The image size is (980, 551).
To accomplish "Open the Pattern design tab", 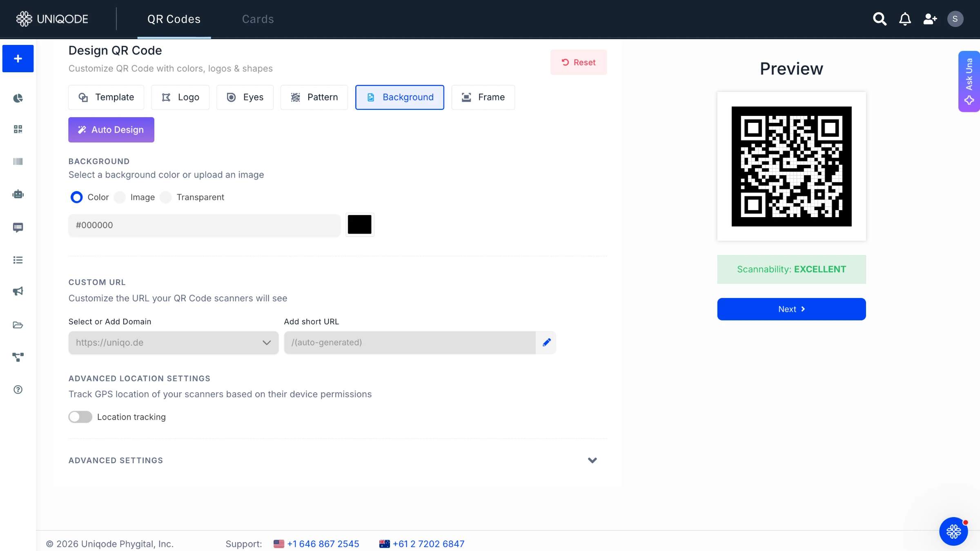I will tap(314, 97).
